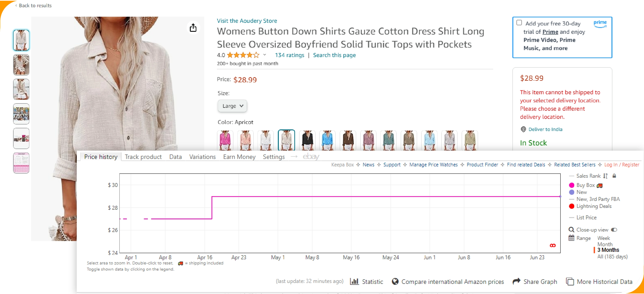Check the Prime free trial checkbox
Viewport: 644px width, 294px height.
(519, 23)
